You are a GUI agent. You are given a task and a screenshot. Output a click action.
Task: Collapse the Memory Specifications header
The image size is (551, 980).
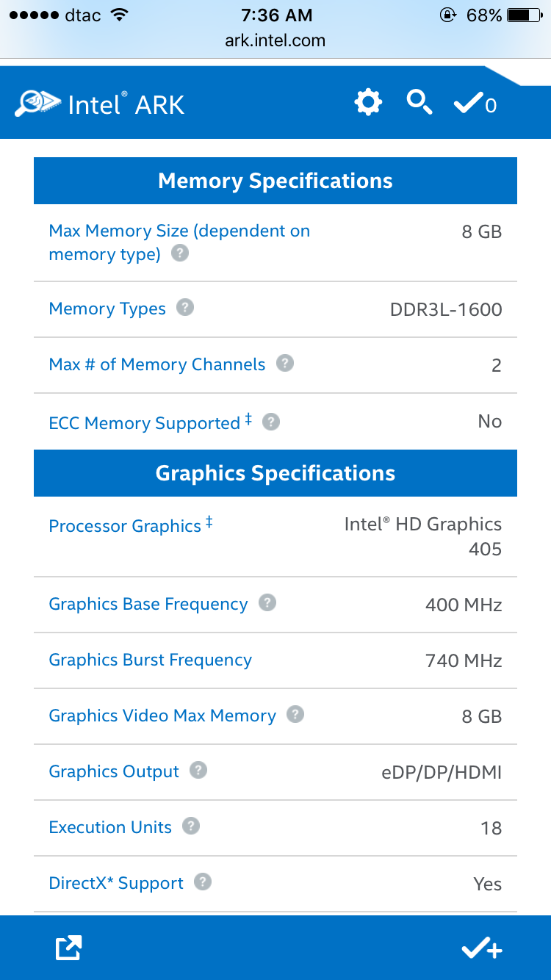pyautogui.click(x=275, y=181)
